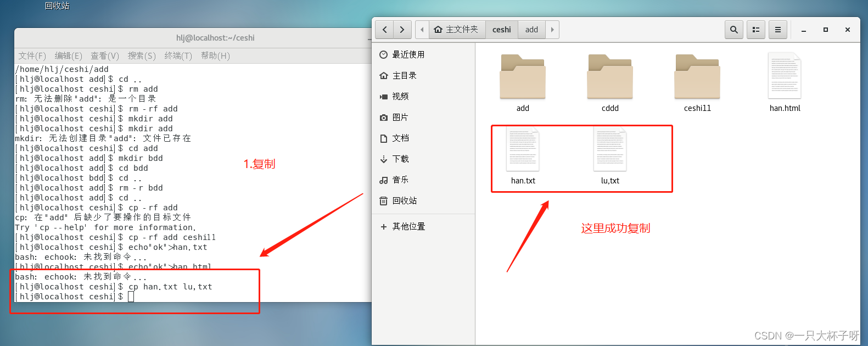Click the right path-bar scroll arrow
Viewport: 868px width, 346px height.
[552, 30]
